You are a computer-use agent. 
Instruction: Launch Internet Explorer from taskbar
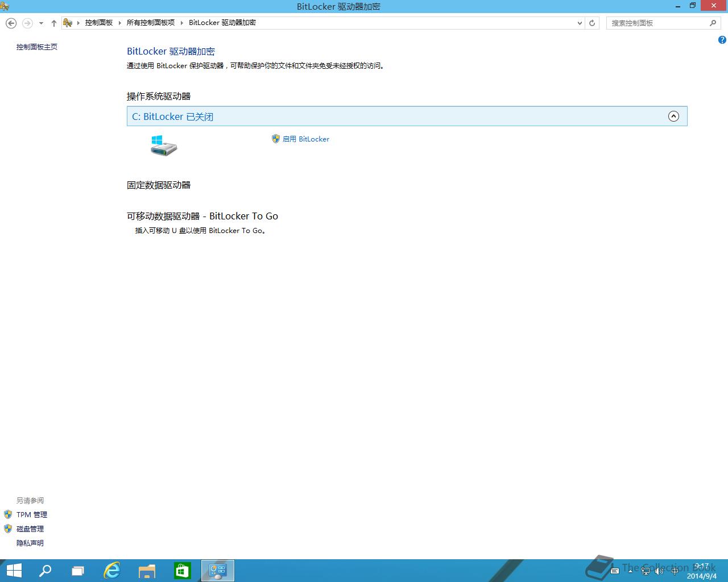pyautogui.click(x=112, y=571)
